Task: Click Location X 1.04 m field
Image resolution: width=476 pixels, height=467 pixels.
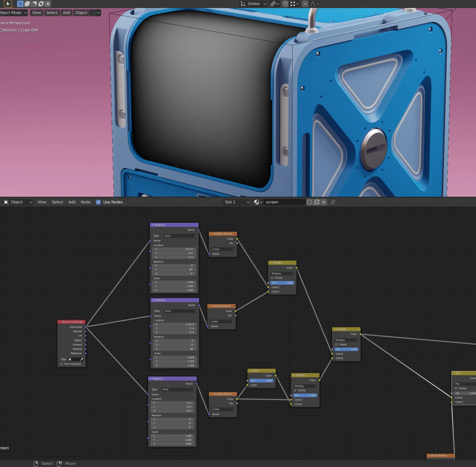Action: 175,324
